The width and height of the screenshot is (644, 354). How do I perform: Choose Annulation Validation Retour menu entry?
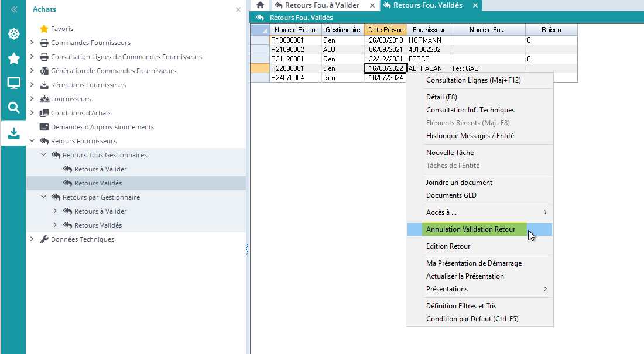[471, 229]
